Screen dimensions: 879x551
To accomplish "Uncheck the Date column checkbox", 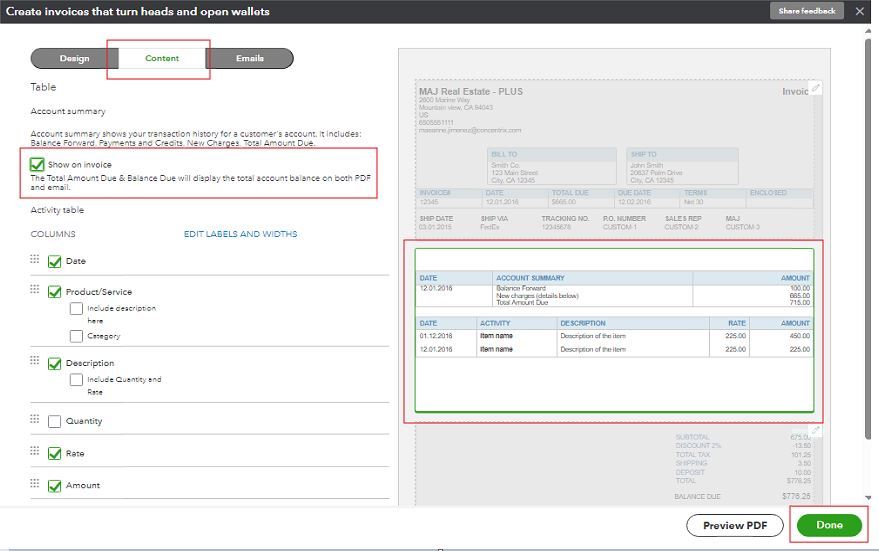I will (54, 261).
